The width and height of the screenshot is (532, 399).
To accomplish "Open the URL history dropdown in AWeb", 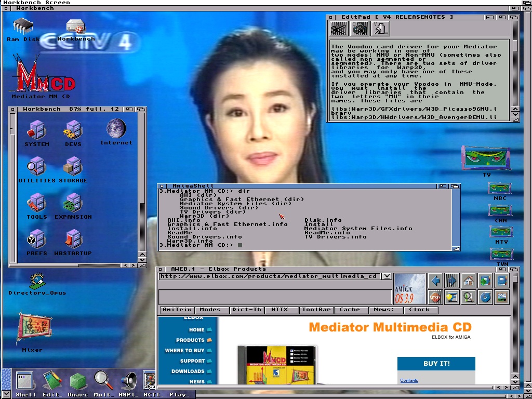I will coord(387,276).
